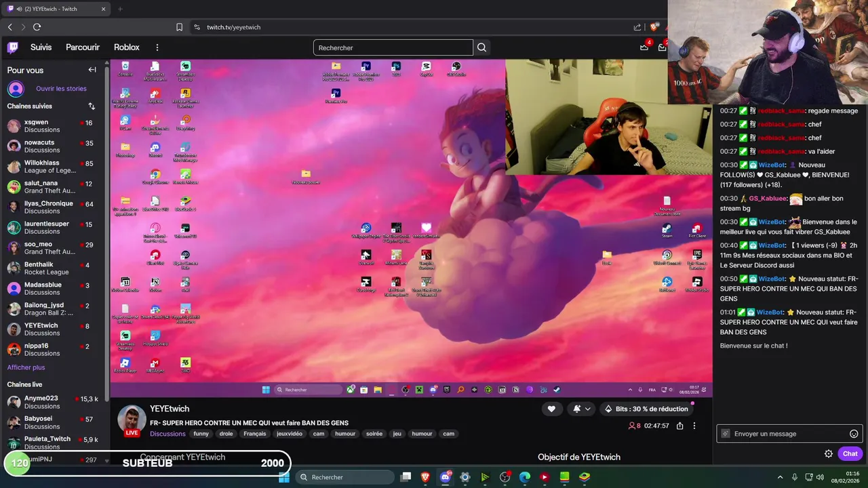This screenshot has width=868, height=488.
Task: Open xsgwen channel in sidebar
Action: click(x=53, y=126)
